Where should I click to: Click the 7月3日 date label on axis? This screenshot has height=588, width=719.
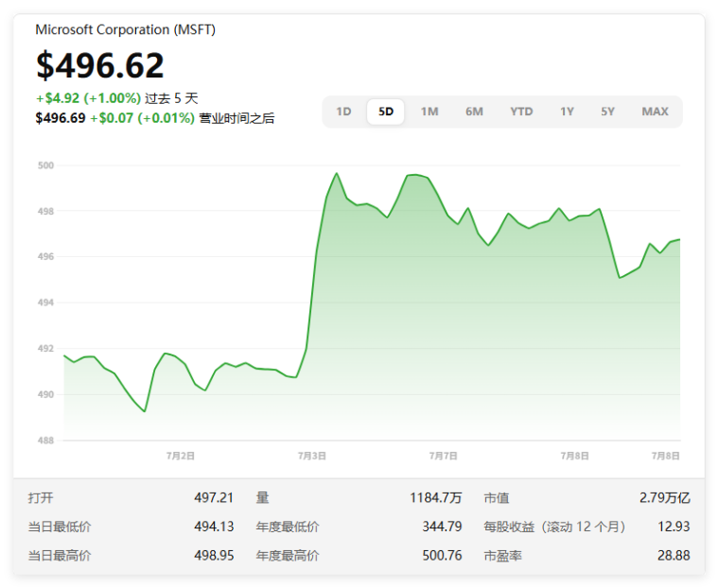click(312, 456)
